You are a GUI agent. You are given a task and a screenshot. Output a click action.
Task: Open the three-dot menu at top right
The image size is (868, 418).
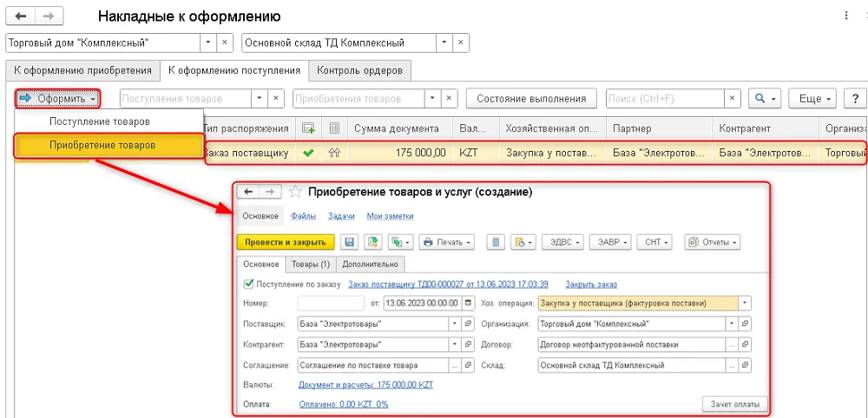[845, 16]
